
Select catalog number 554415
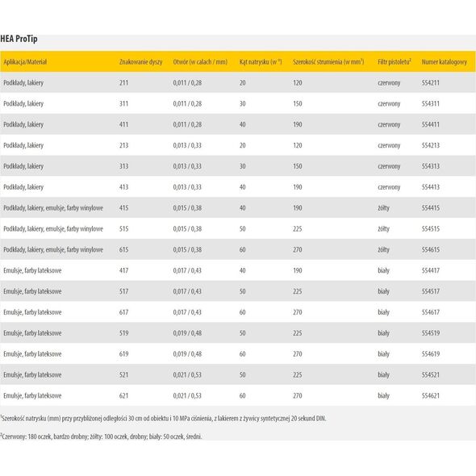(431, 208)
